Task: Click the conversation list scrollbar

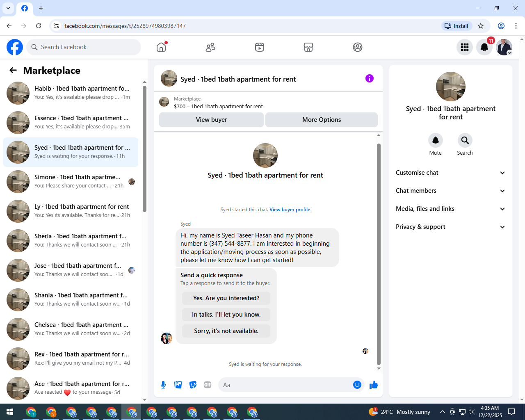Action: click(x=144, y=149)
